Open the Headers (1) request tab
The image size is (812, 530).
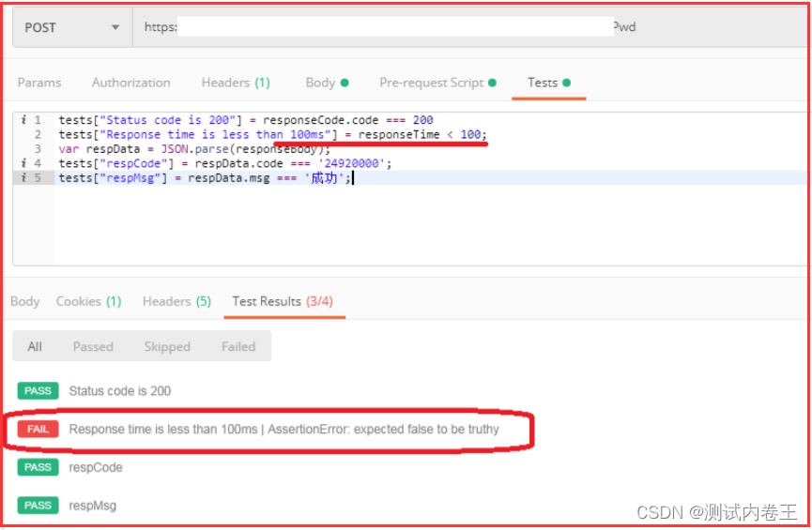click(x=236, y=83)
